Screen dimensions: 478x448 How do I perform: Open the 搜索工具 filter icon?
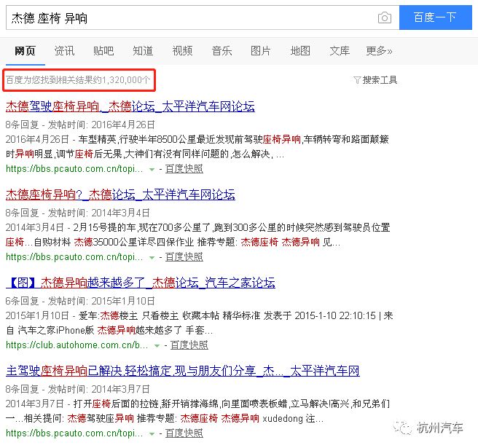pyautogui.click(x=357, y=80)
